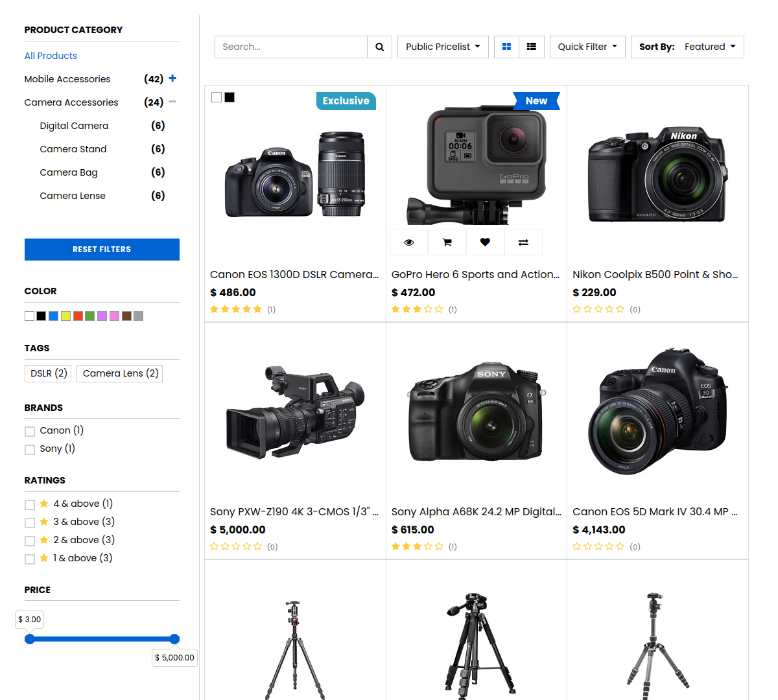778x700 pixels.
Task: Open GoPro Hero 6 Sports and Action title
Action: coord(476,275)
